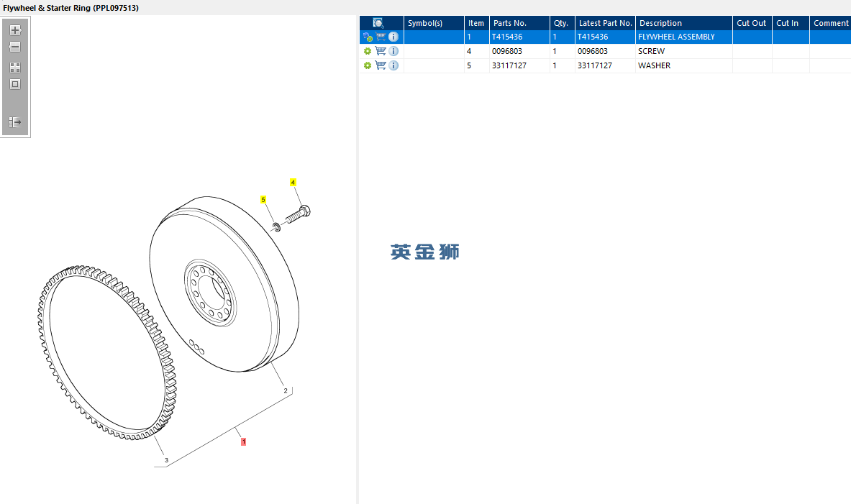
Task: Select callout 4 label in the diagram
Action: [293, 183]
